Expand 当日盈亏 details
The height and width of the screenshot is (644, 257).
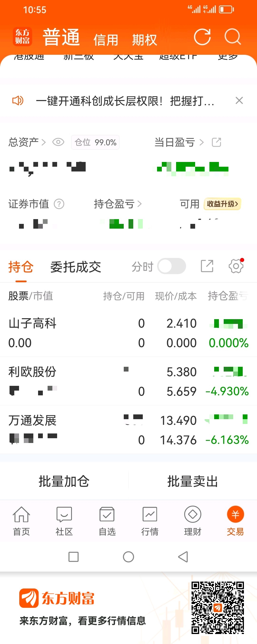[179, 142]
